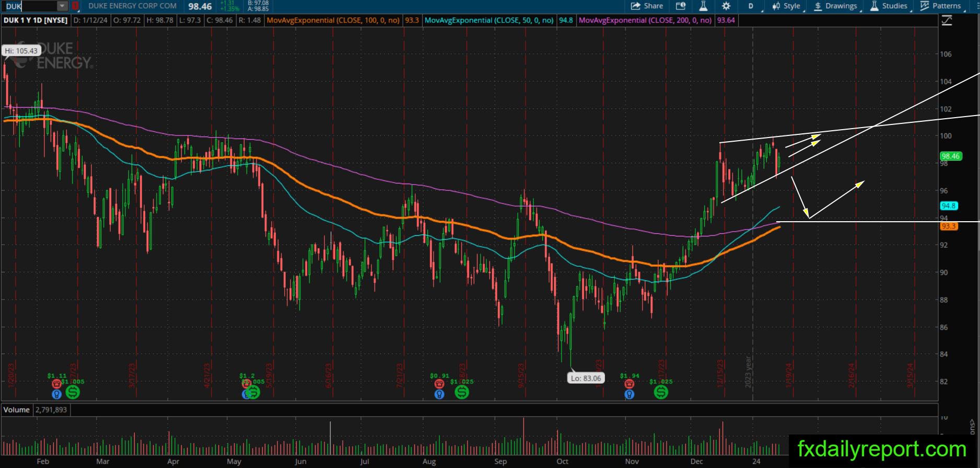The image size is (980, 468).
Task: Click the green dividend icon near August
Action: click(462, 392)
